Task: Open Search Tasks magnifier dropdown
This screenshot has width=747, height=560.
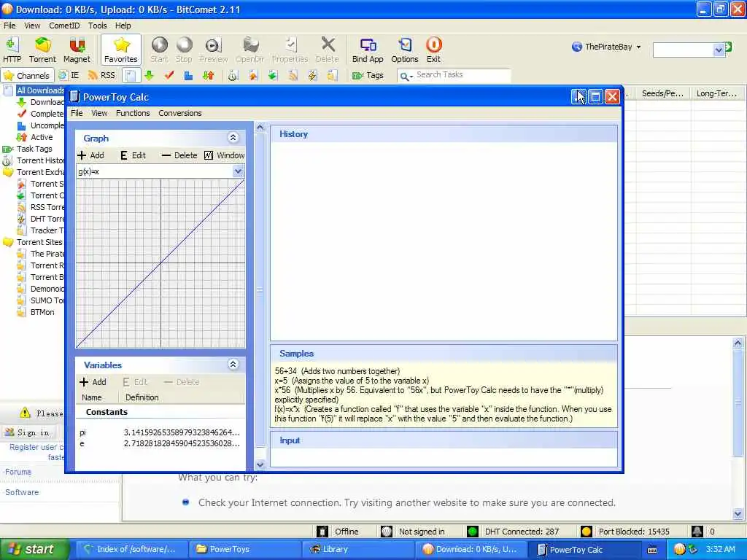Action: pyautogui.click(x=406, y=76)
